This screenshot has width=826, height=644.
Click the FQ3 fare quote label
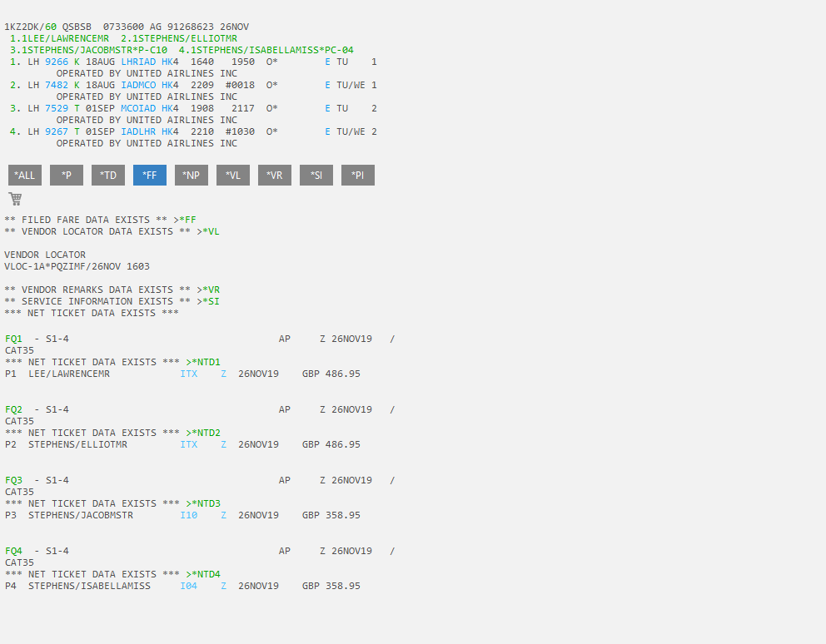(x=13, y=480)
